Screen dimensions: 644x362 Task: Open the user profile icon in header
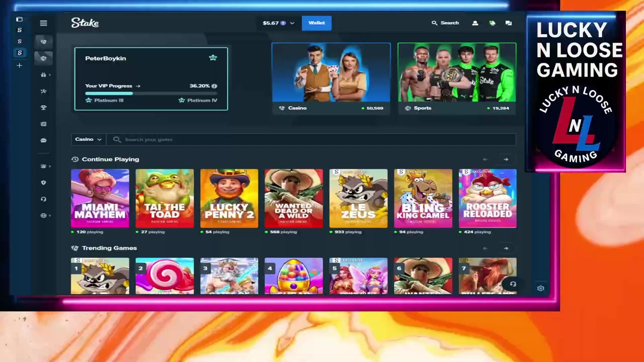click(475, 23)
